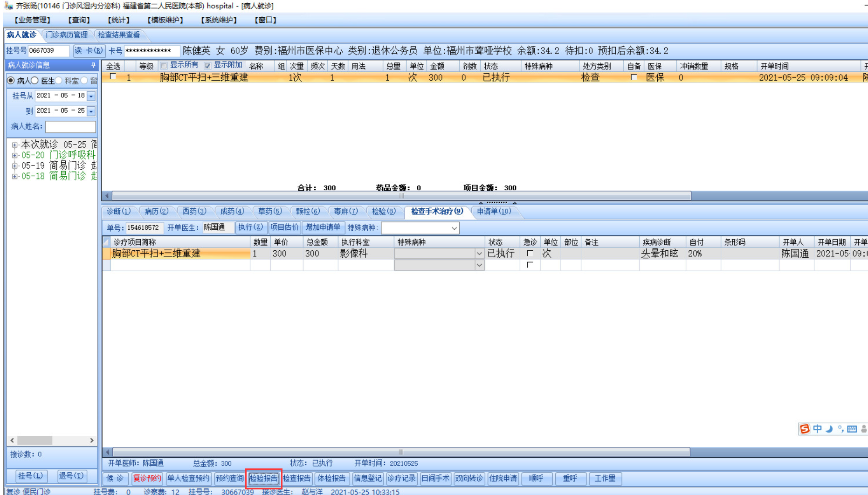The width and height of the screenshot is (868, 495).
Task: Open the 西药(3) tab
Action: (194, 212)
